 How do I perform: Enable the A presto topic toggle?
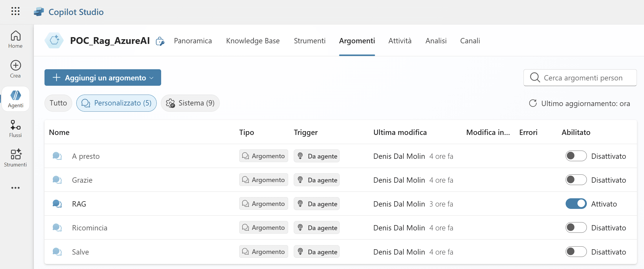[x=576, y=156]
